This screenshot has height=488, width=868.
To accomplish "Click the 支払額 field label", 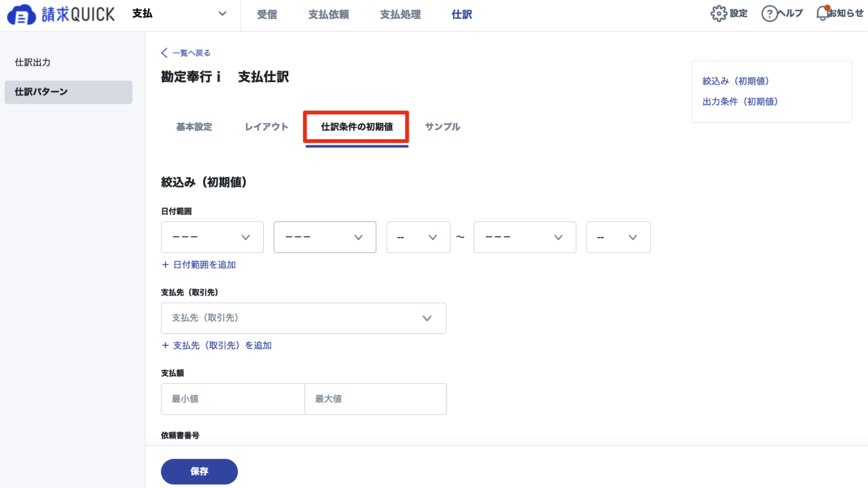I will click(173, 373).
